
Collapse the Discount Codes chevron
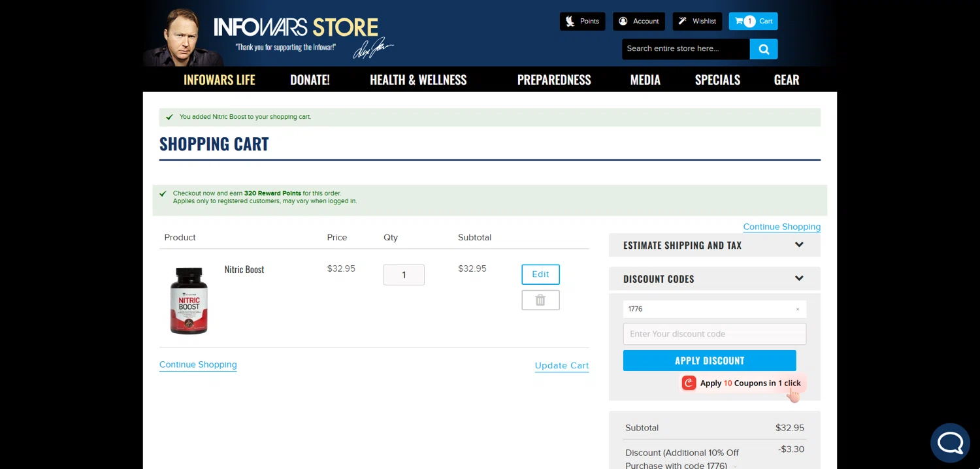click(799, 278)
